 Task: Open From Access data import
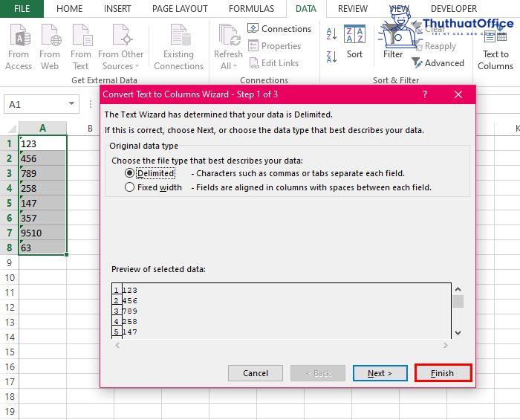[19, 46]
